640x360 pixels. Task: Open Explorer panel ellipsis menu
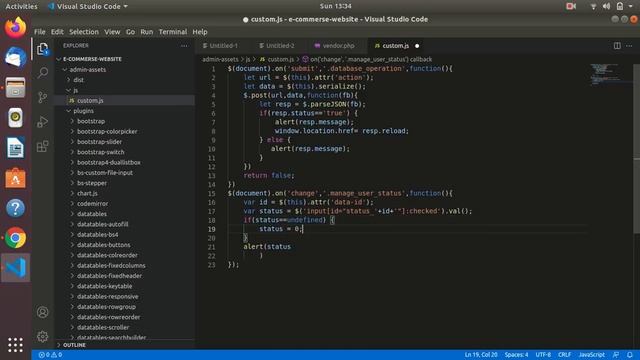point(184,46)
